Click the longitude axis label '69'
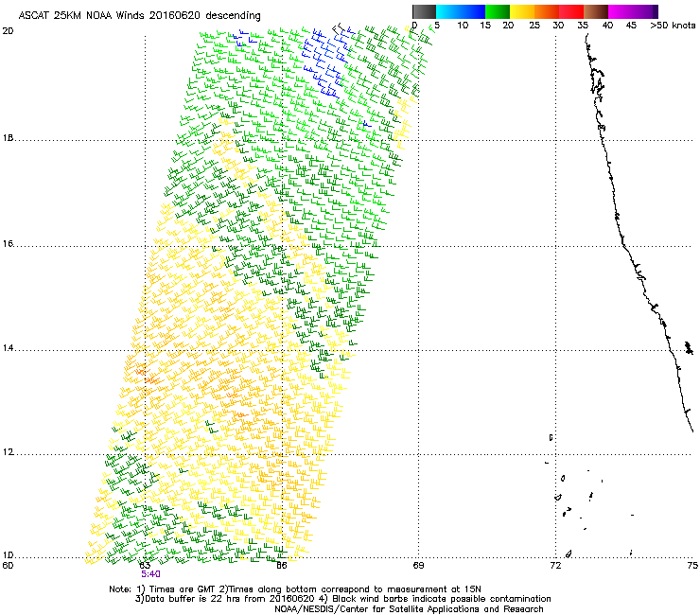Image resolution: width=700 pixels, height=615 pixels. 418,566
